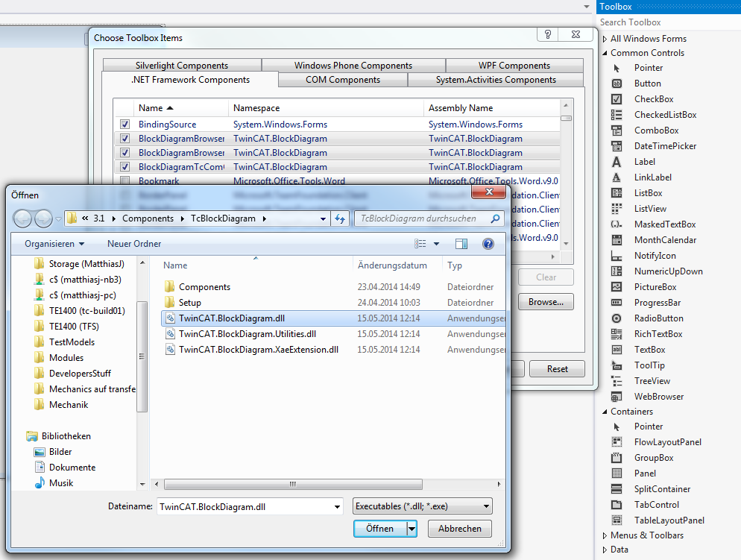Screen dimensions: 741x560
Task: Select the MaskedTextBox toolbox icon
Action: coord(617,224)
